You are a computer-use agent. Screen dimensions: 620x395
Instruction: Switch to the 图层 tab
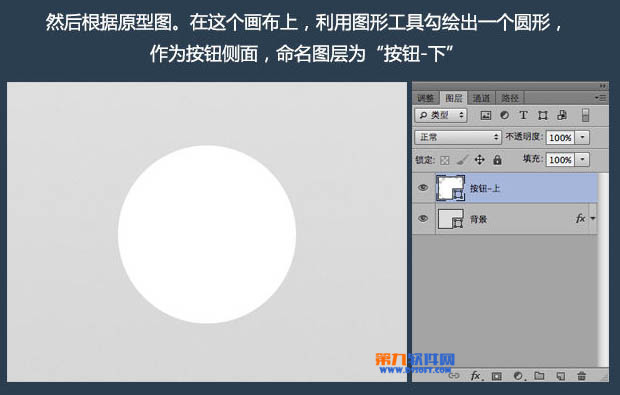pos(454,98)
